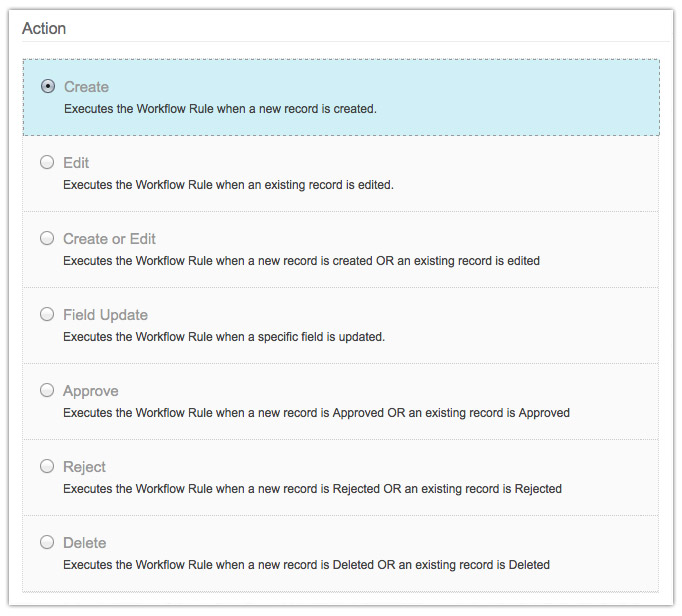The width and height of the screenshot is (682, 616).
Task: Click the description 'when an existing record is edited.'
Action: pos(228,184)
